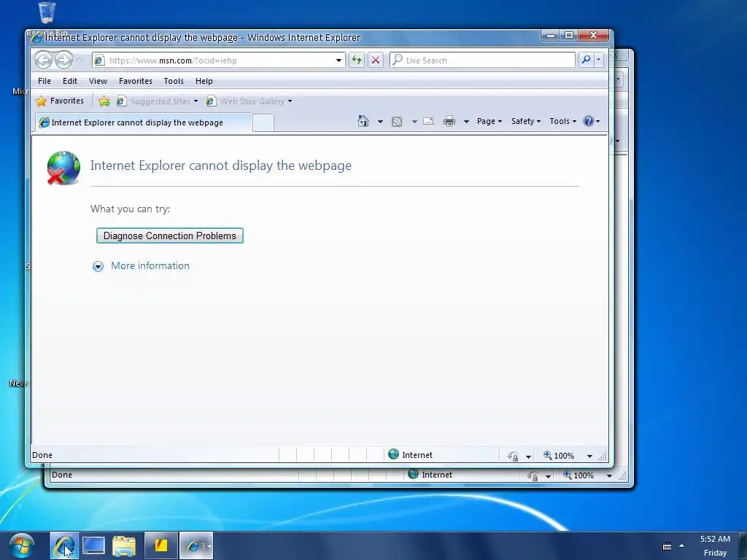Open Web Slice Gallery dropdown
Viewport: 747px width, 560px height.
[x=249, y=101]
